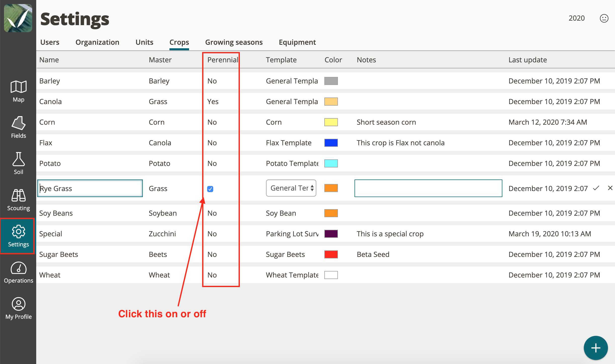The width and height of the screenshot is (615, 364).
Task: Click the Rye Grass notes field
Action: pyautogui.click(x=428, y=188)
